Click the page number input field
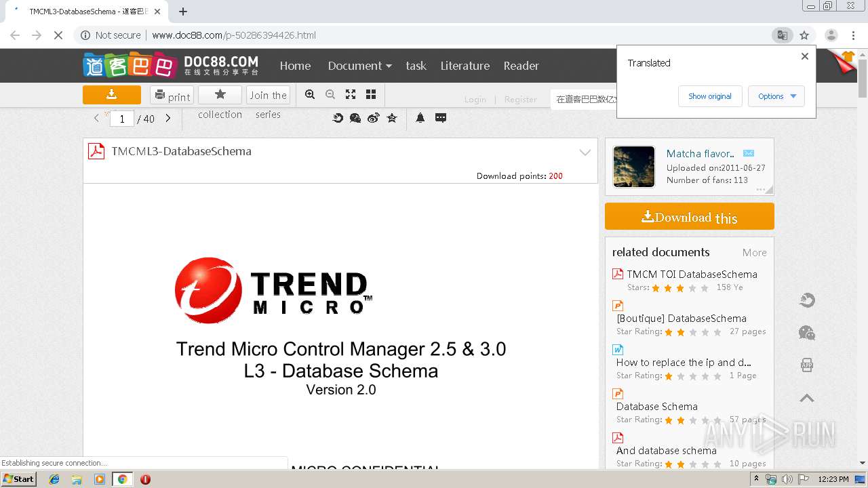 click(122, 119)
